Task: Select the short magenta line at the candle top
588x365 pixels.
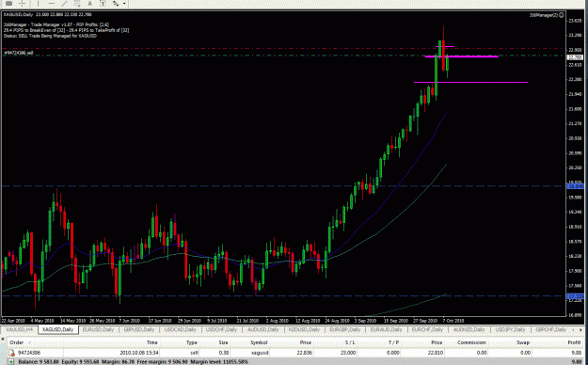Action: tap(445, 46)
